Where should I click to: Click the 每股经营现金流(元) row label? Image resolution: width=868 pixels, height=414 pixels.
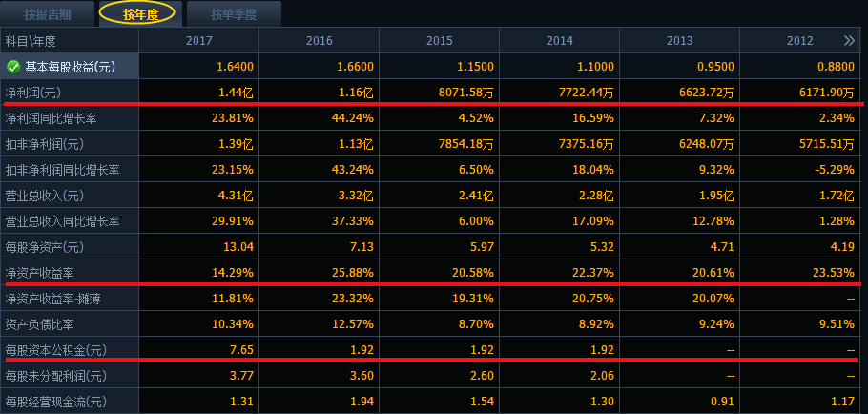56,402
